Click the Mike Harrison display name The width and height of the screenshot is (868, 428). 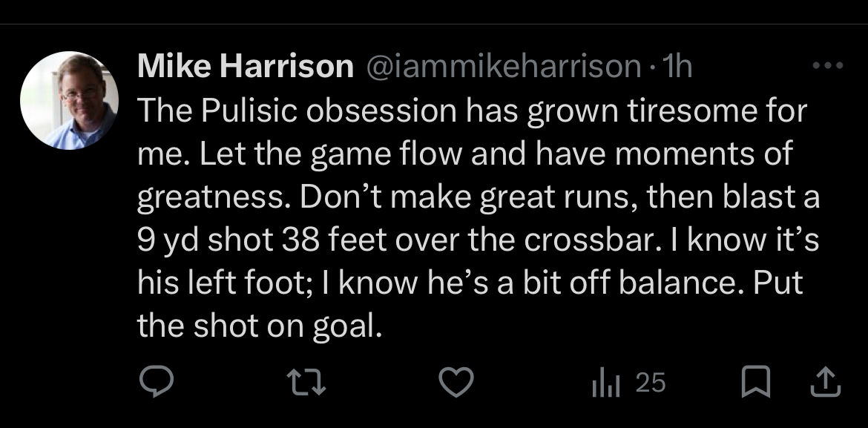[246, 68]
